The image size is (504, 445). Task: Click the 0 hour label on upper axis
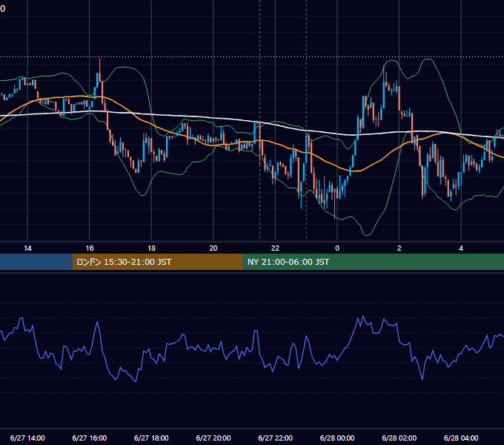click(337, 248)
